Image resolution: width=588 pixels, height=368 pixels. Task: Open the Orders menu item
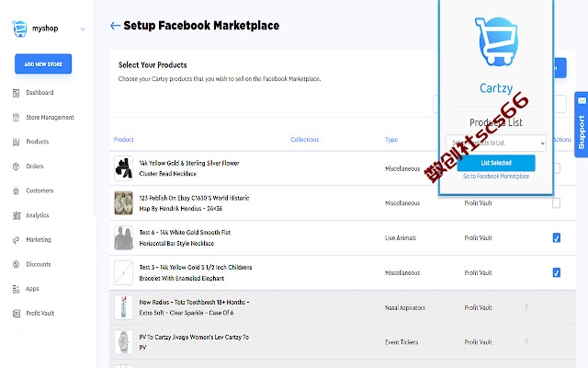tap(35, 166)
